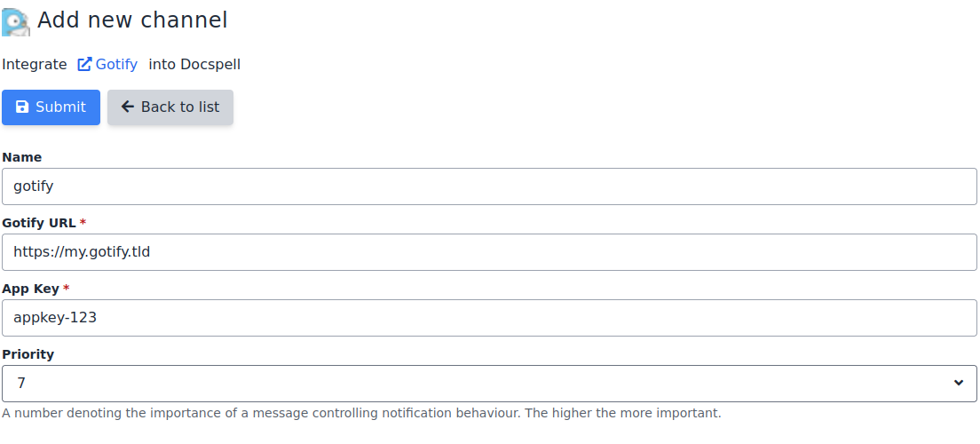Focus the Name field containing gotify
Viewport: 980px width, 444px height.
point(488,186)
